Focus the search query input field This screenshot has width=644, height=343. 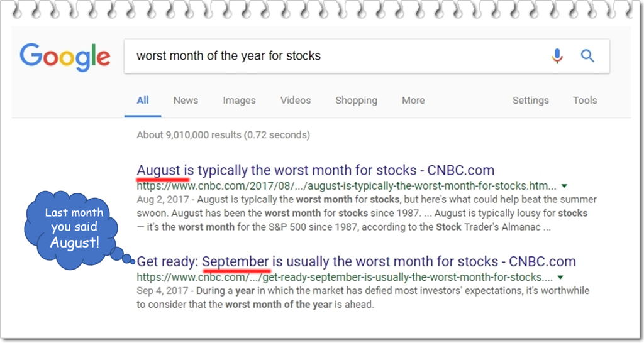coord(333,56)
